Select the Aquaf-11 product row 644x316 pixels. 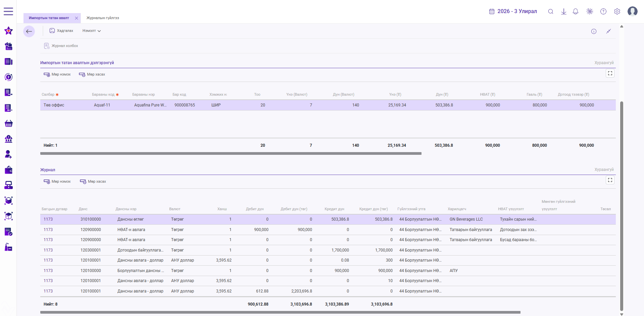click(328, 105)
